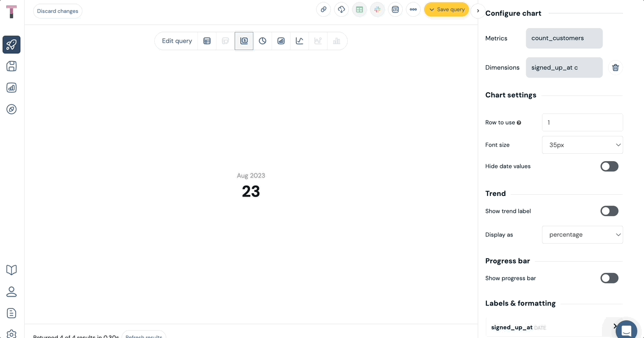Collapse the Configure chart panel with the chevron

tap(477, 11)
